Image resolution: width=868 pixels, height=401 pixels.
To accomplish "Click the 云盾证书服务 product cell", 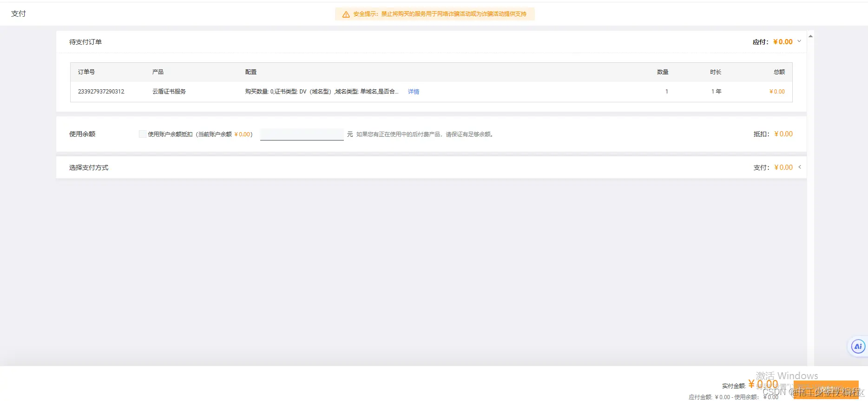I will coord(169,92).
